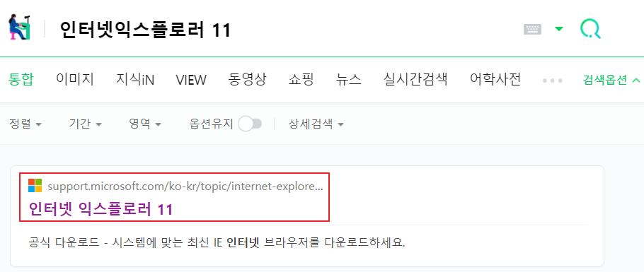Select the 통합 tab
This screenshot has width=644, height=272.
[21, 79]
